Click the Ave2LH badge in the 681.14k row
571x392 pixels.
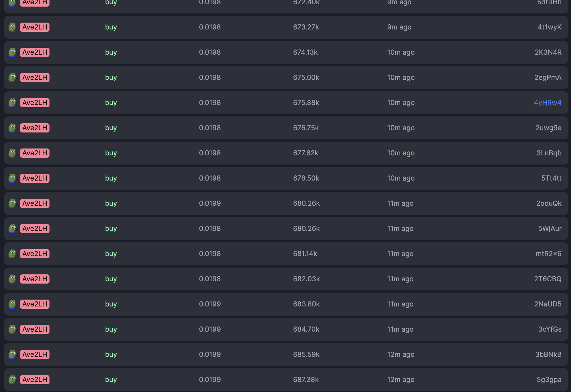35,254
